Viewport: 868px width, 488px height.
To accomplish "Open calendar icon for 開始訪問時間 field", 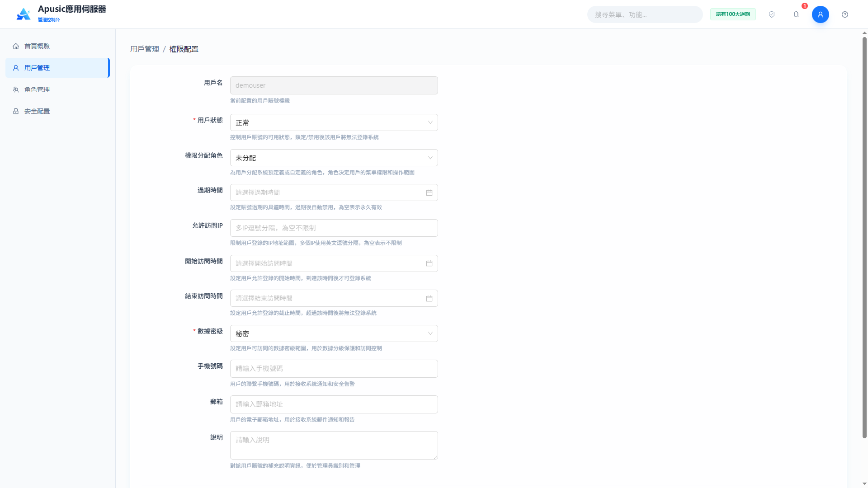I will coord(429,263).
